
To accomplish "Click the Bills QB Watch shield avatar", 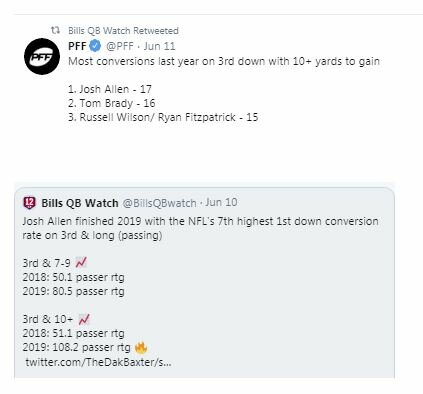I will (29, 203).
